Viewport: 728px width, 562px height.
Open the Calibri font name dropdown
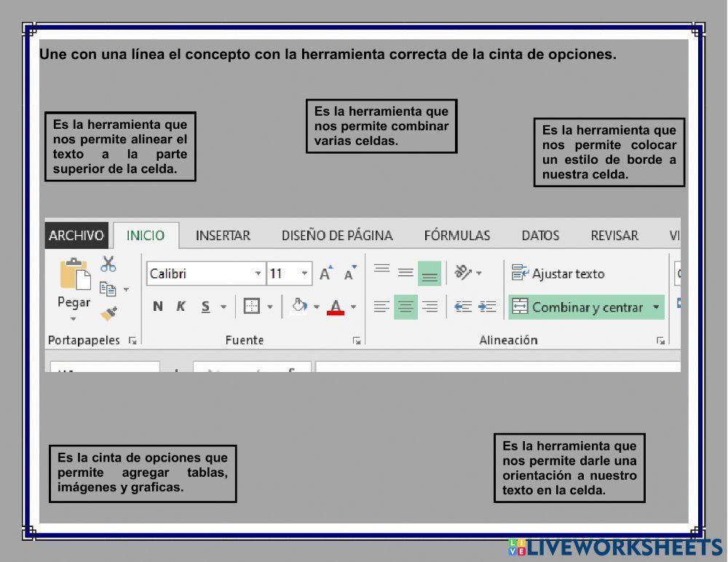point(258,274)
